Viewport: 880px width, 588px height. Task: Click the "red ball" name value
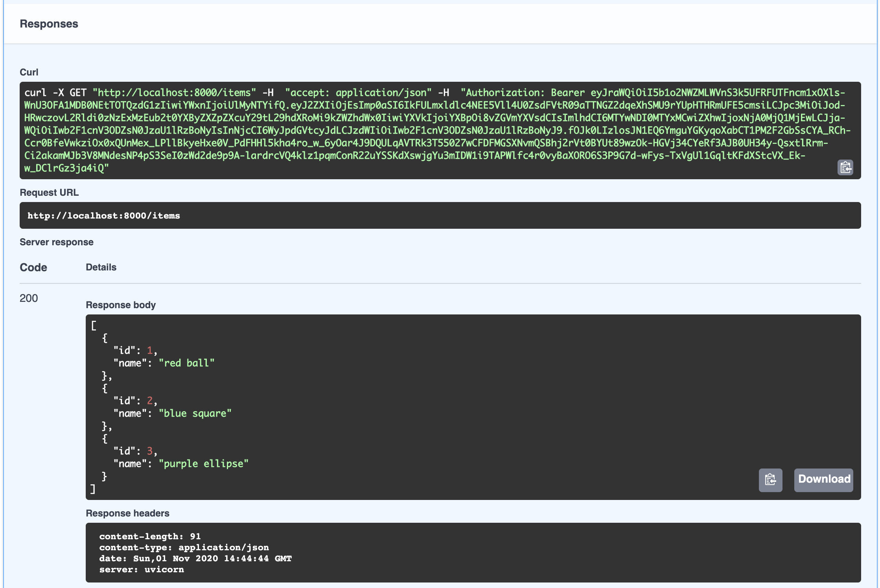tap(187, 363)
